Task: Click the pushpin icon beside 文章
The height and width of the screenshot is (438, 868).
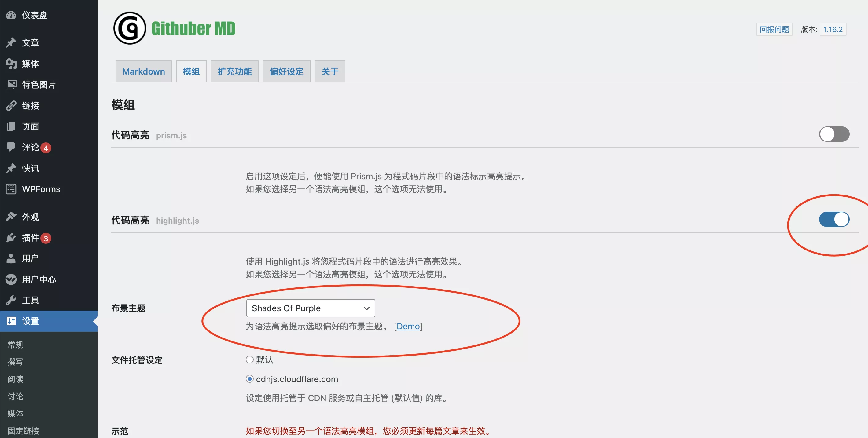Action: pos(11,43)
